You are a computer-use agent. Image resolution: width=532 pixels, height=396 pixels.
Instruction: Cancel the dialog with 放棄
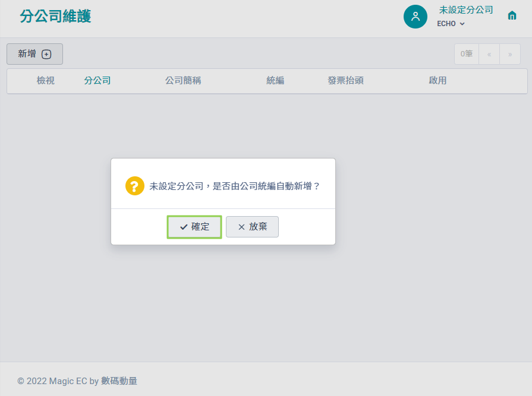click(x=253, y=227)
